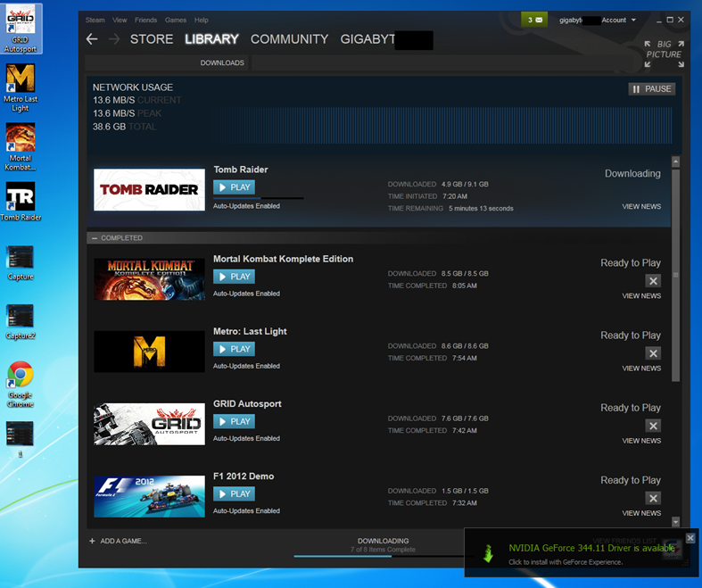Select the DOWNLOADS sub-tab
This screenshot has width=702, height=588.
click(222, 62)
